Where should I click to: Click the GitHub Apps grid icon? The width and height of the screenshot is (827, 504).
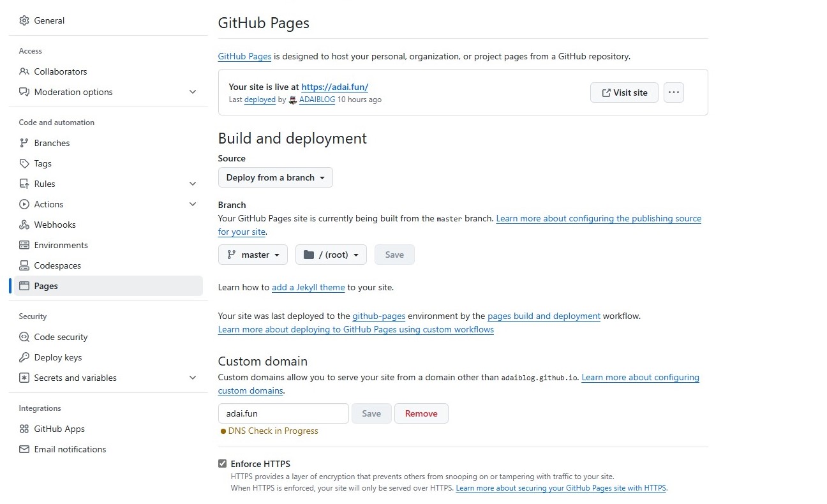tap(24, 429)
